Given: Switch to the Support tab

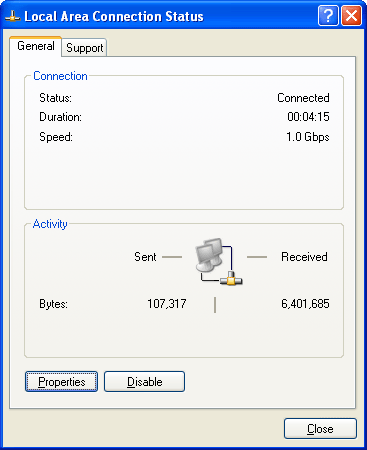Looking at the screenshot, I should tap(84, 48).
